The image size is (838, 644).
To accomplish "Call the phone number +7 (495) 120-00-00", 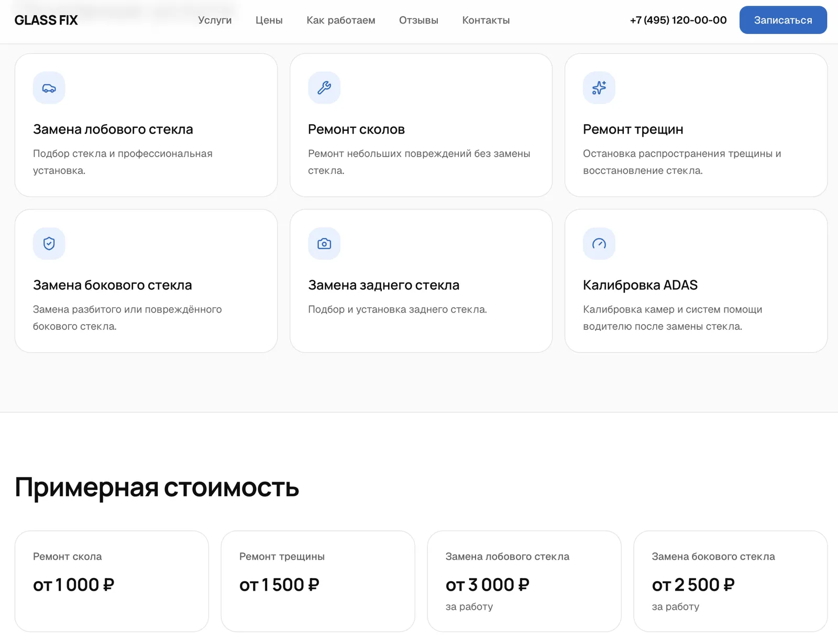I will coord(678,20).
